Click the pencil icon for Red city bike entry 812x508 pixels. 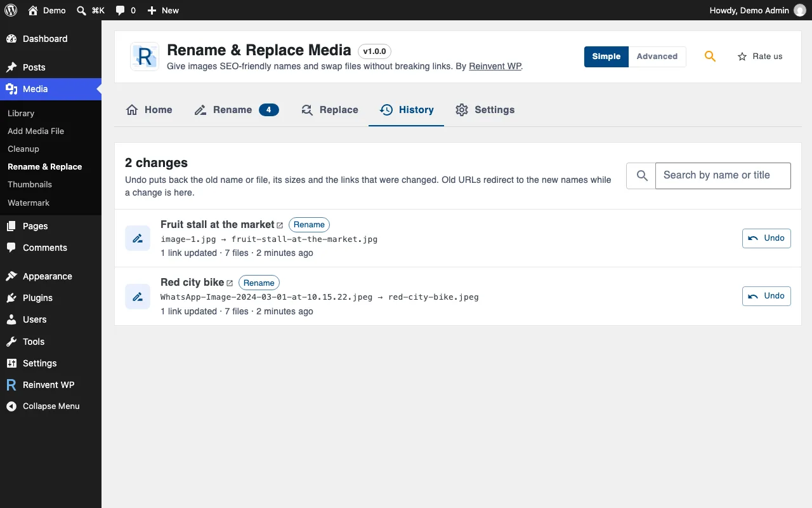(138, 297)
